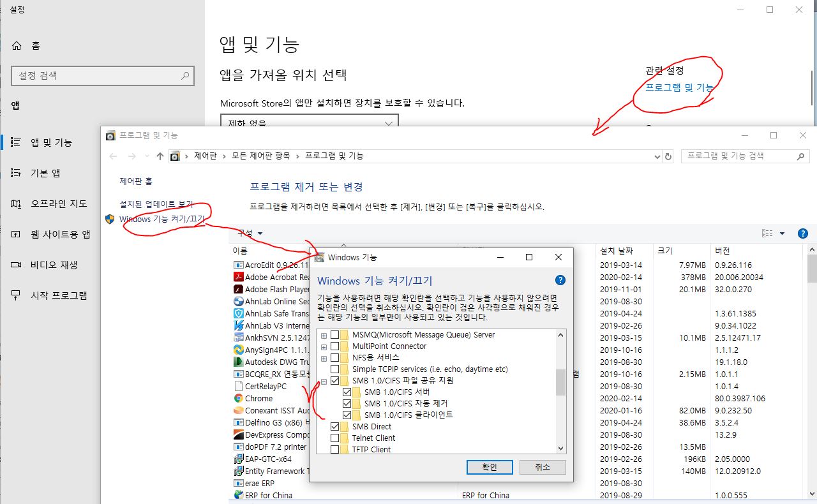The image size is (817, 504).
Task: Click scroll down arrow in features list
Action: (560, 448)
